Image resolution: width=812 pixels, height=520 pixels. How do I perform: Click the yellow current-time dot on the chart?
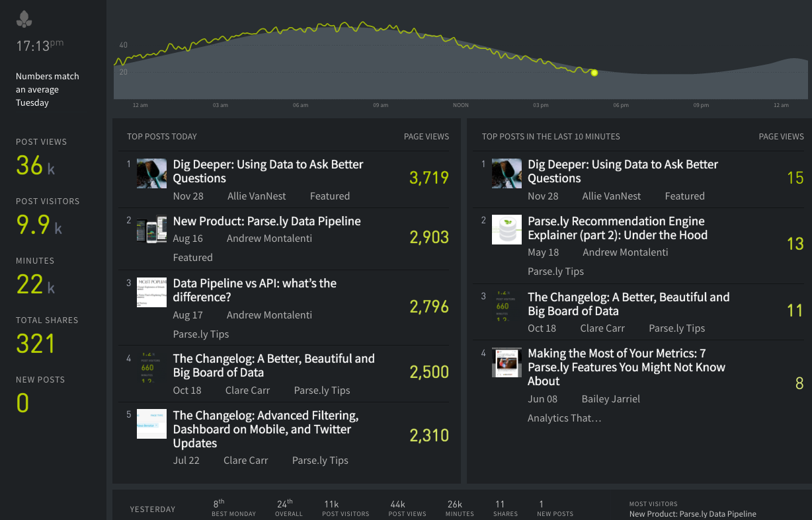point(594,73)
